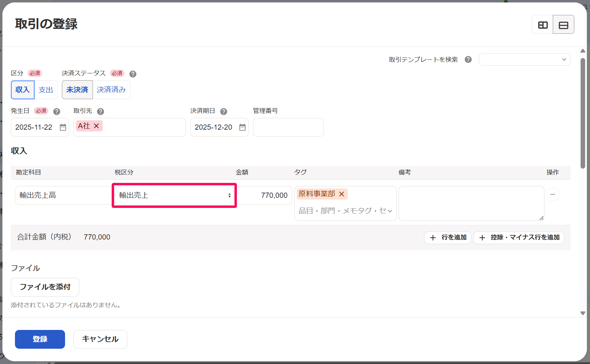Set settlement status to 決済済み
This screenshot has height=364, width=590.
tap(111, 90)
